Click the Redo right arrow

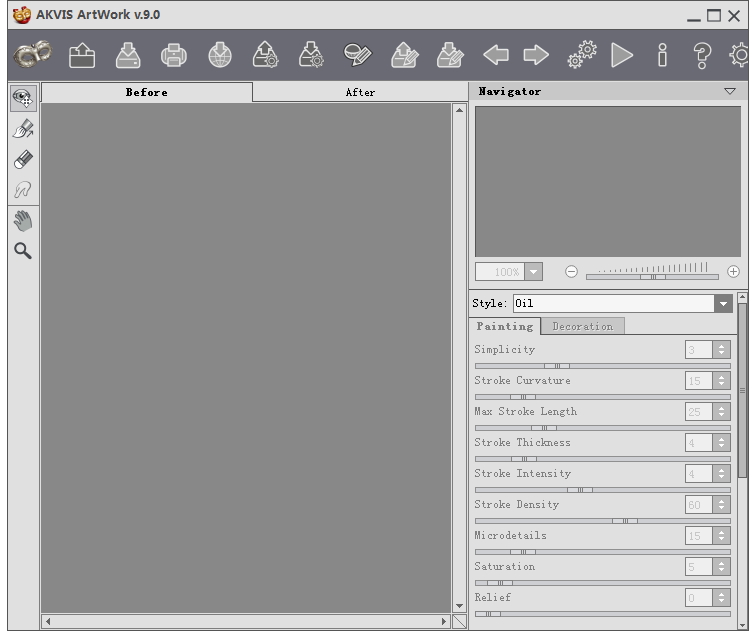[536, 55]
